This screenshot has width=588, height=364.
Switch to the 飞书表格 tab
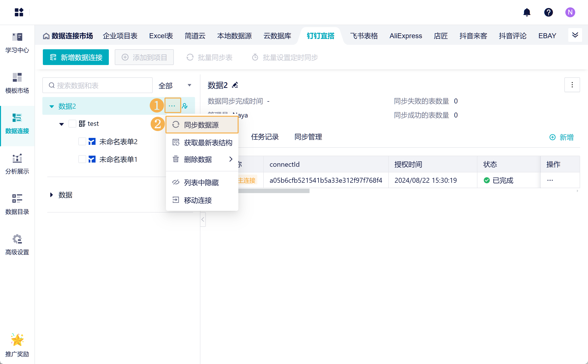tap(364, 36)
